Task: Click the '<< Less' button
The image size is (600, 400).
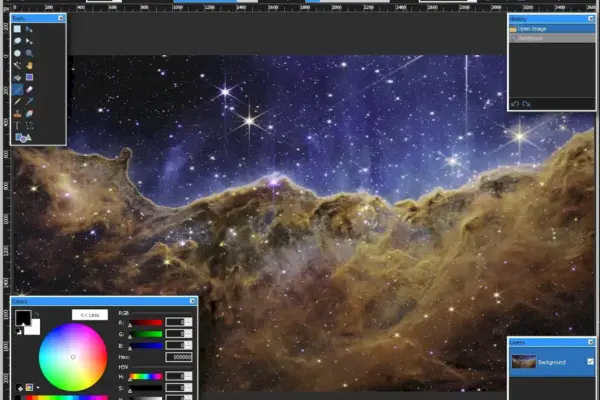Action: [90, 315]
